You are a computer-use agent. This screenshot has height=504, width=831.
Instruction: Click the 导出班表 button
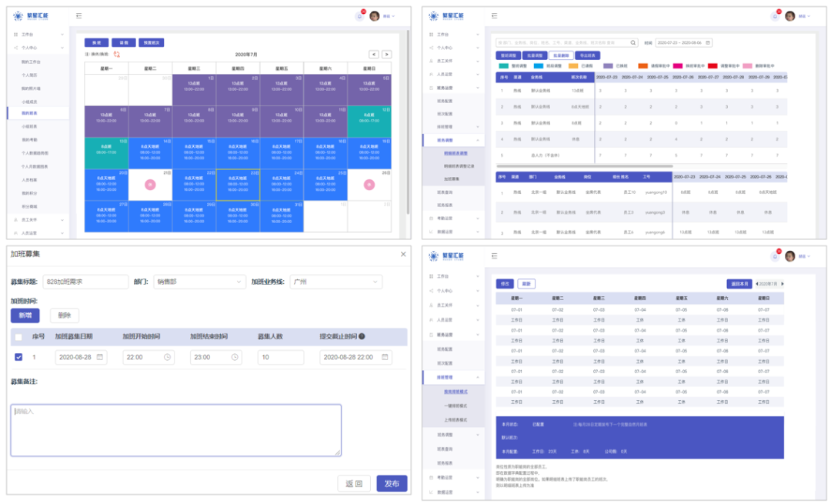(x=588, y=55)
